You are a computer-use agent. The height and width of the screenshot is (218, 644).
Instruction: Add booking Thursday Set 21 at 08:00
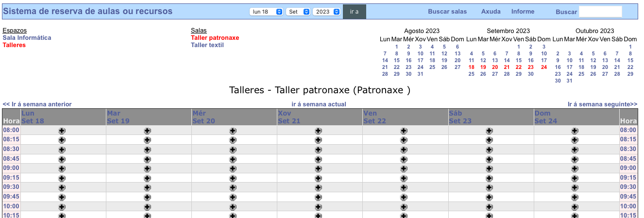pyautogui.click(x=319, y=131)
